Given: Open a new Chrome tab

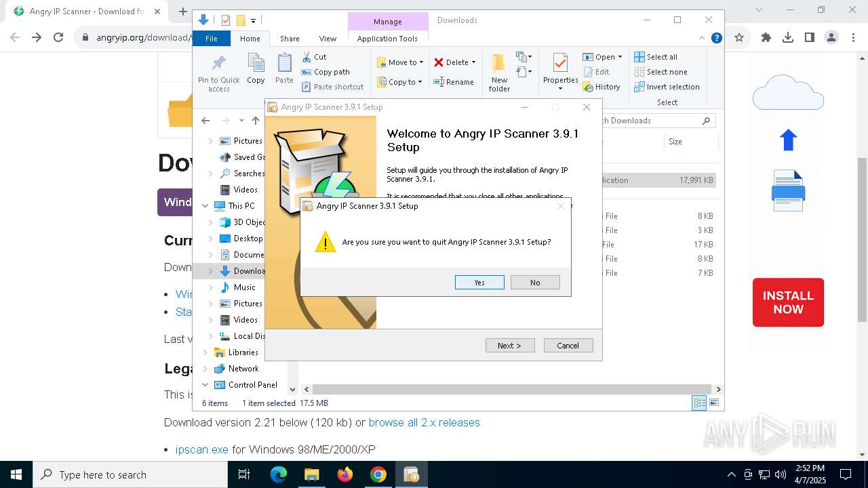Looking at the screenshot, I should 182,11.
